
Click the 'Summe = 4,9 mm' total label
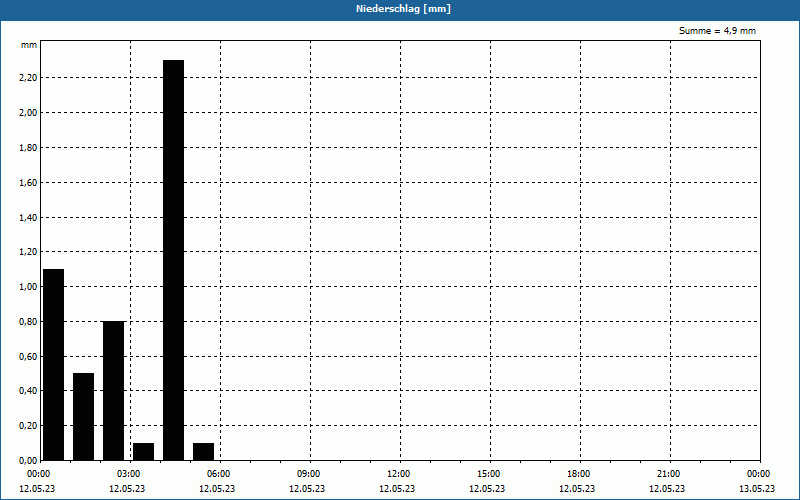(717, 31)
